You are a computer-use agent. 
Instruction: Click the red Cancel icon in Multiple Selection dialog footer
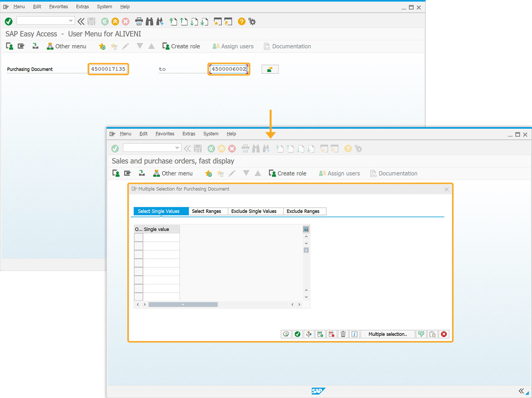(x=444, y=334)
